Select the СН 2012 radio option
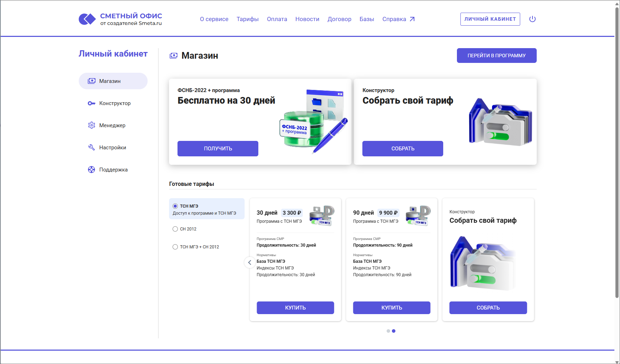Image resolution: width=620 pixels, height=364 pixels. click(175, 229)
